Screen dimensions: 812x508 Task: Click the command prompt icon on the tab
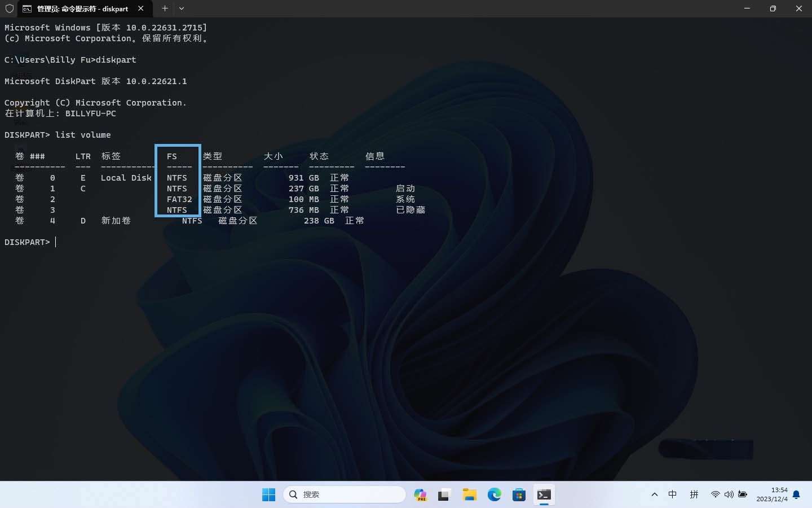pos(27,8)
